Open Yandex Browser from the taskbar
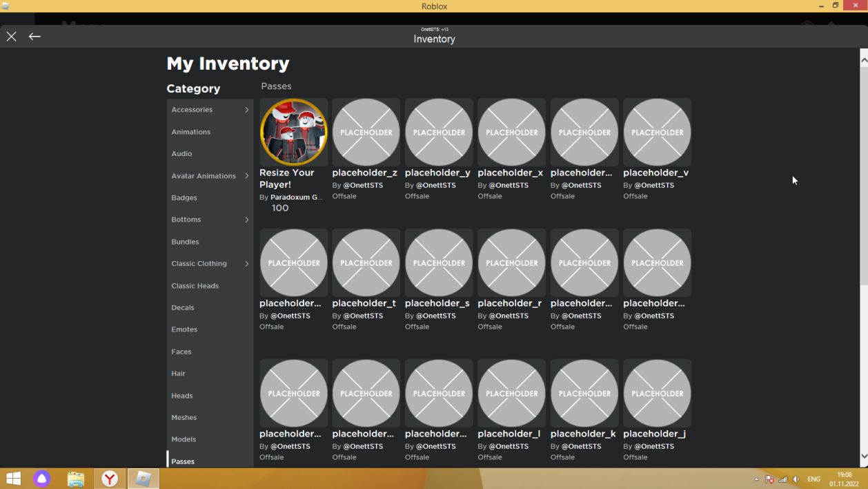 pos(110,478)
